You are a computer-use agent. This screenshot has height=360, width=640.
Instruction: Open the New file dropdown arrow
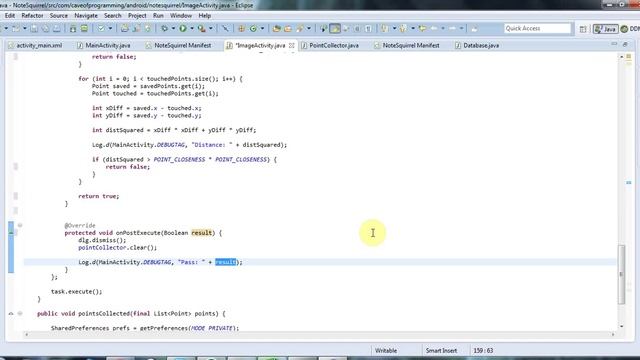click(24, 29)
